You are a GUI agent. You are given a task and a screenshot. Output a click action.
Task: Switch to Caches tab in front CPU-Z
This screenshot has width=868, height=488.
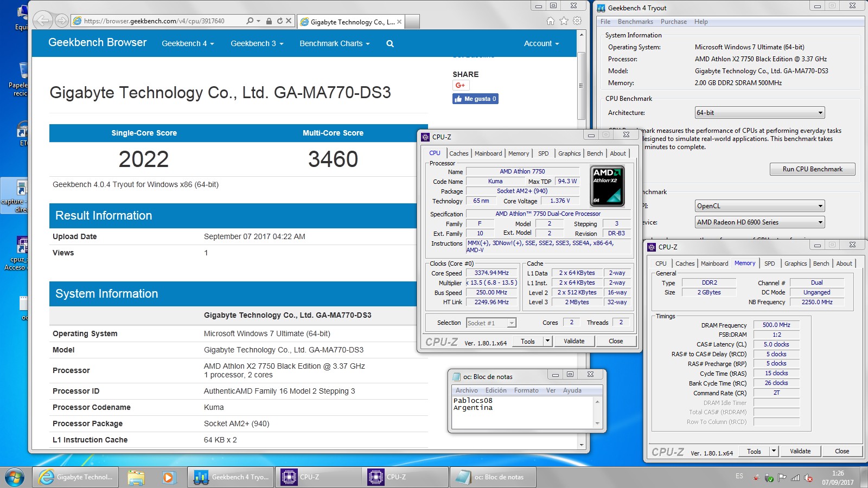[x=458, y=153]
